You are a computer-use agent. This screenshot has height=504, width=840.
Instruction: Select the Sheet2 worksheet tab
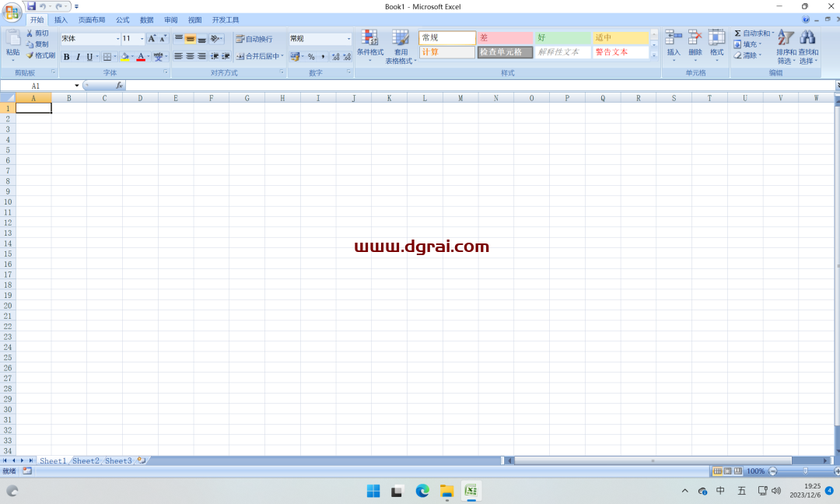pyautogui.click(x=86, y=461)
